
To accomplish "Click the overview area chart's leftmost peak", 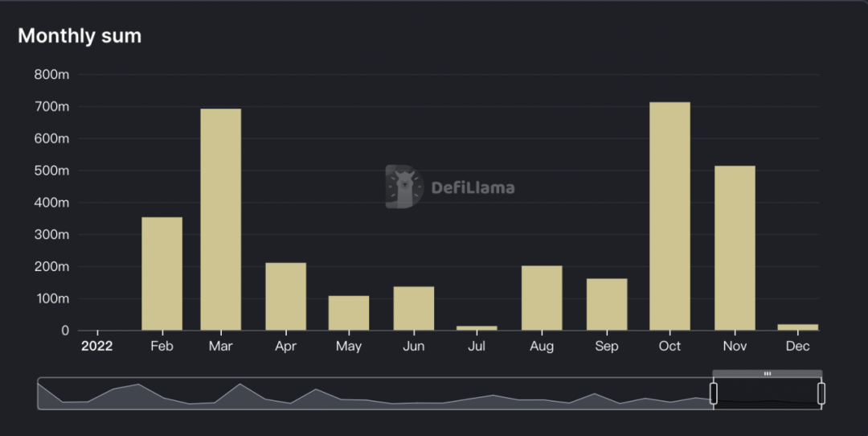I will 137,384.
